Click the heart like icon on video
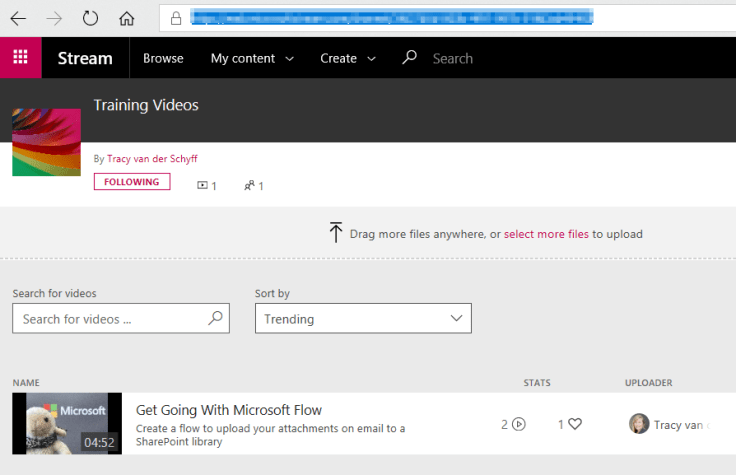Viewport: 736px width, 475px height. [575, 424]
